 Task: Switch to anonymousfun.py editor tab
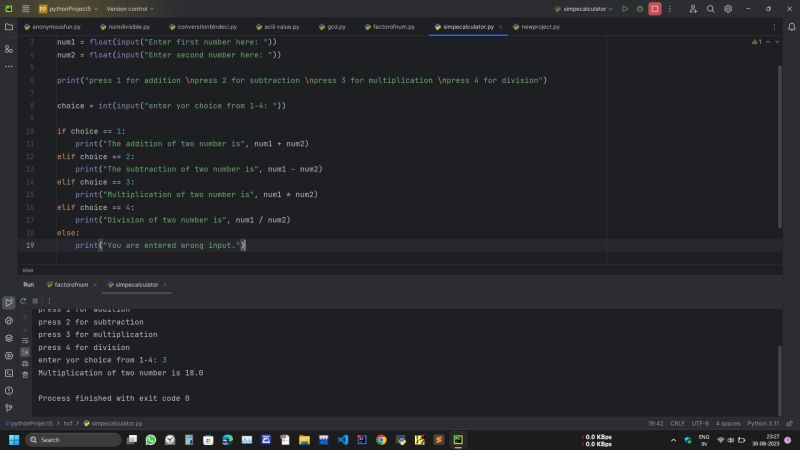point(52,27)
